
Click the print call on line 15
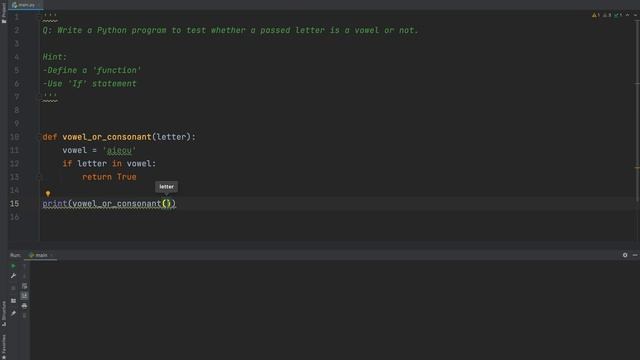(109, 204)
